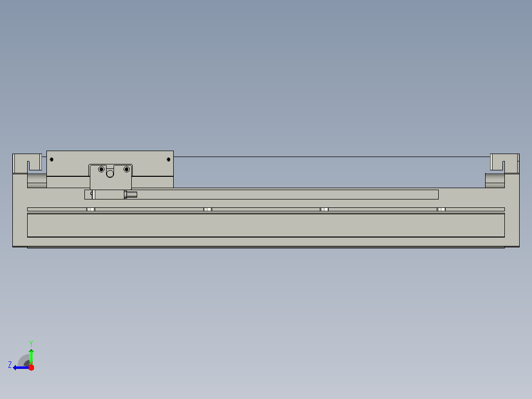Select the red X axis dot at the triad origin

(31, 367)
